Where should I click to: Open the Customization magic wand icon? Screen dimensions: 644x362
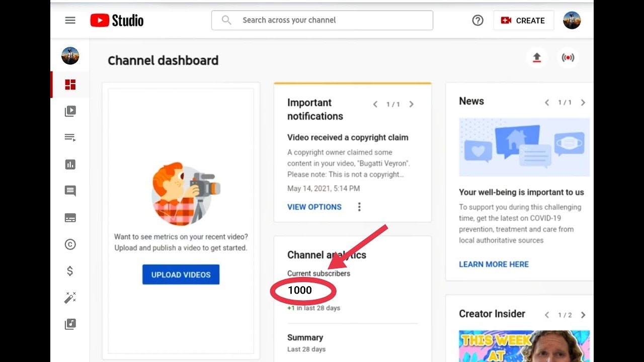tap(70, 298)
